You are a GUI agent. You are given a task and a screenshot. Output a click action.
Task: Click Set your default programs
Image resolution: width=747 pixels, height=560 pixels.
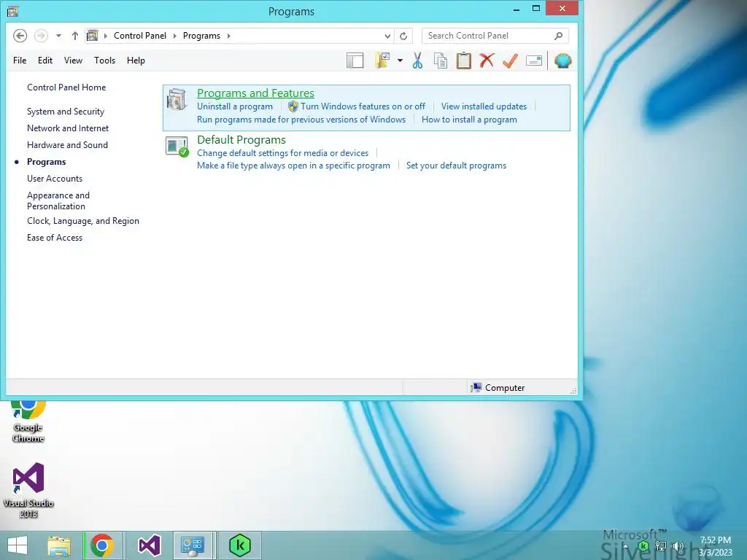point(456,166)
